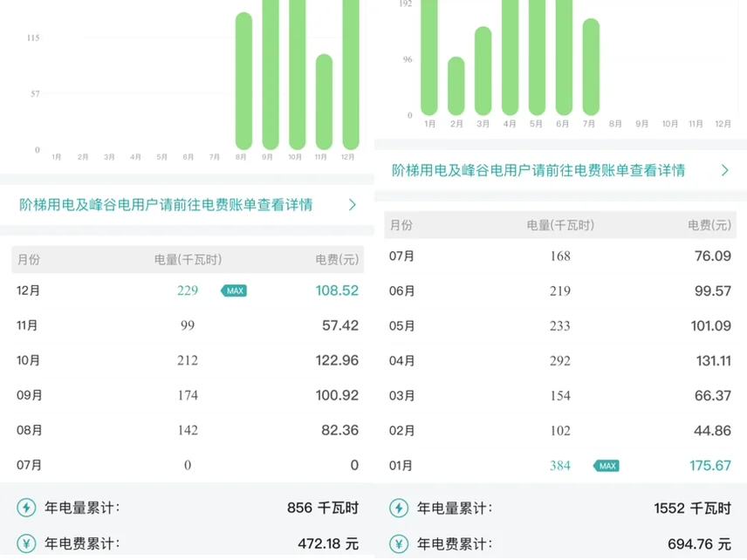Click 电量(千瓦时) header in left table
747x560 pixels.
click(188, 260)
